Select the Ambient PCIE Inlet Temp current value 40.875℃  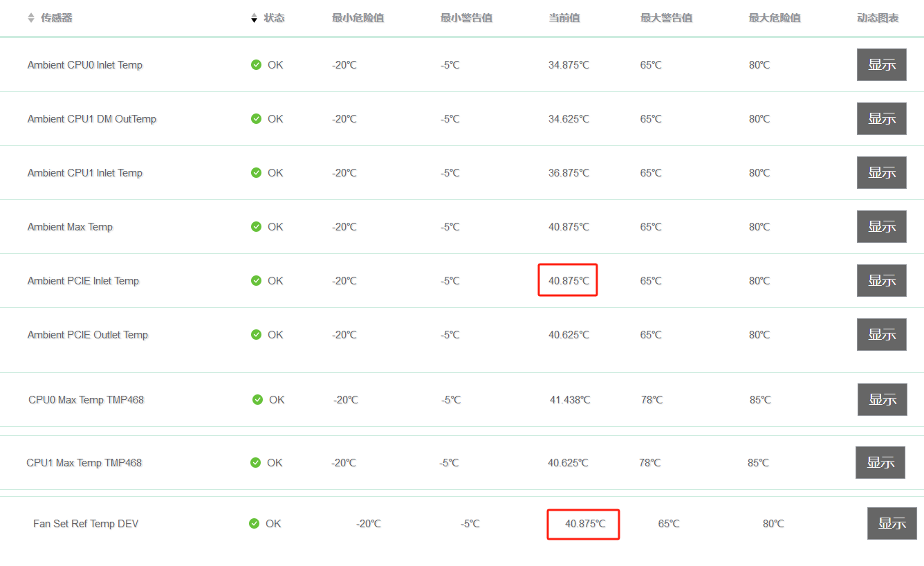click(569, 281)
